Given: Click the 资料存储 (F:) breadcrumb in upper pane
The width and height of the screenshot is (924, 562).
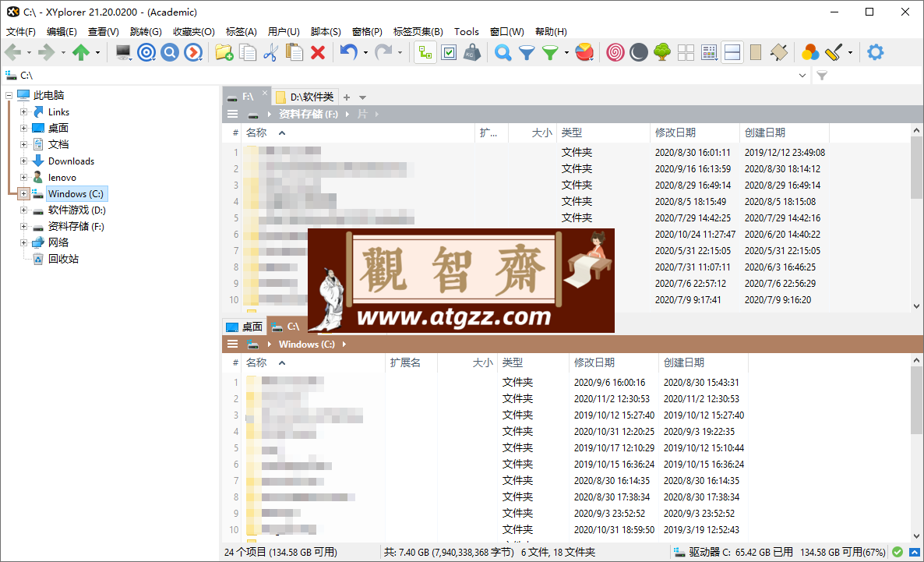Looking at the screenshot, I should click(x=309, y=115).
